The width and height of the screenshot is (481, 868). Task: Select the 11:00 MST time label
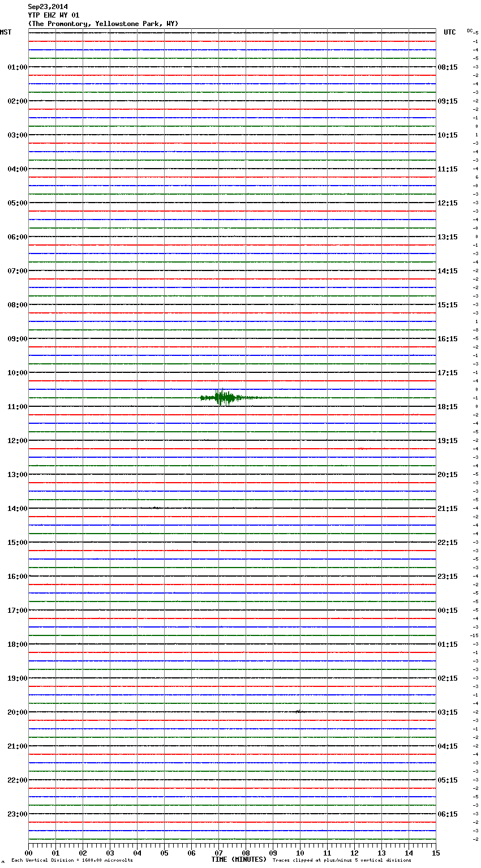tap(18, 407)
